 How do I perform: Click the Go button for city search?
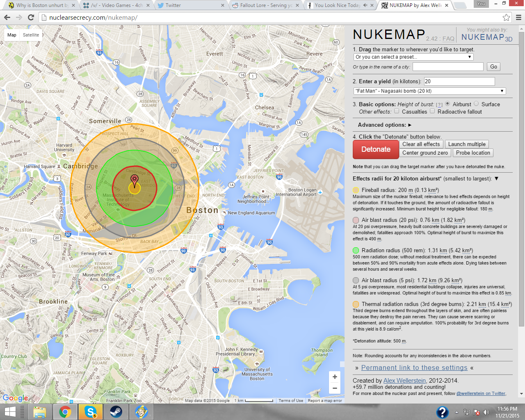pyautogui.click(x=493, y=66)
